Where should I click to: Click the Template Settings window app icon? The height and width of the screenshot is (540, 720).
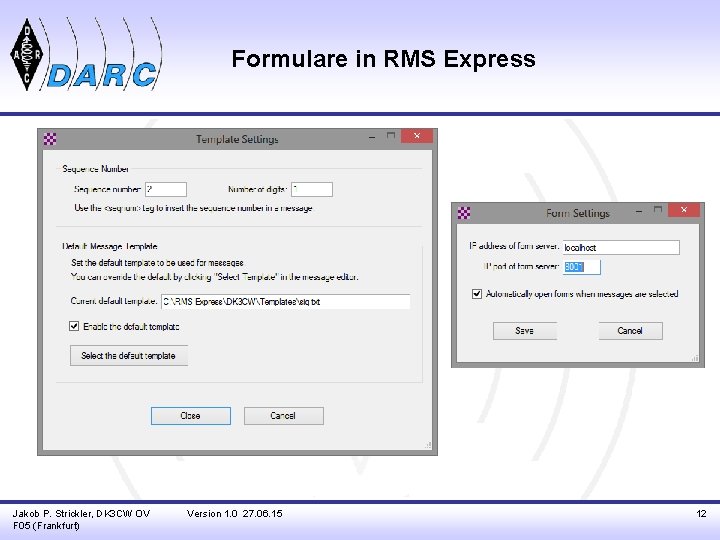pyautogui.click(x=50, y=139)
